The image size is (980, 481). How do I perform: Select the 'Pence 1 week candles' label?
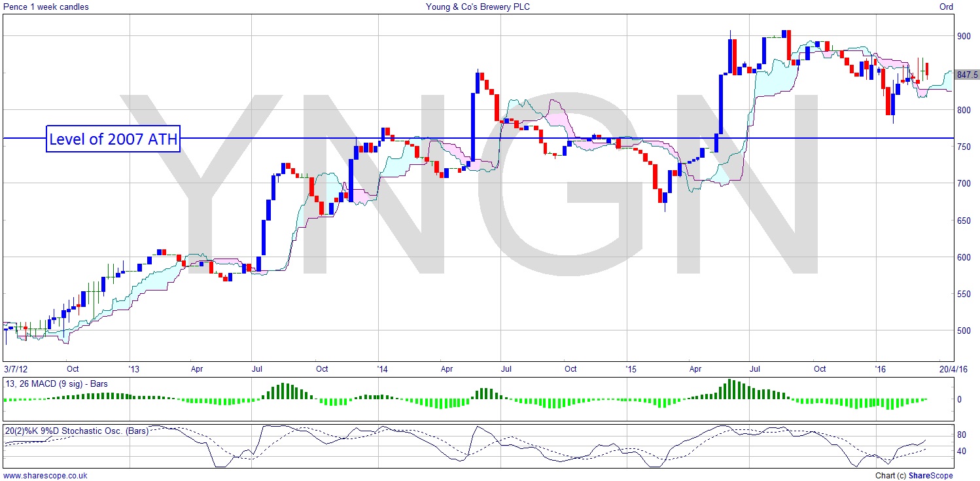46,7
